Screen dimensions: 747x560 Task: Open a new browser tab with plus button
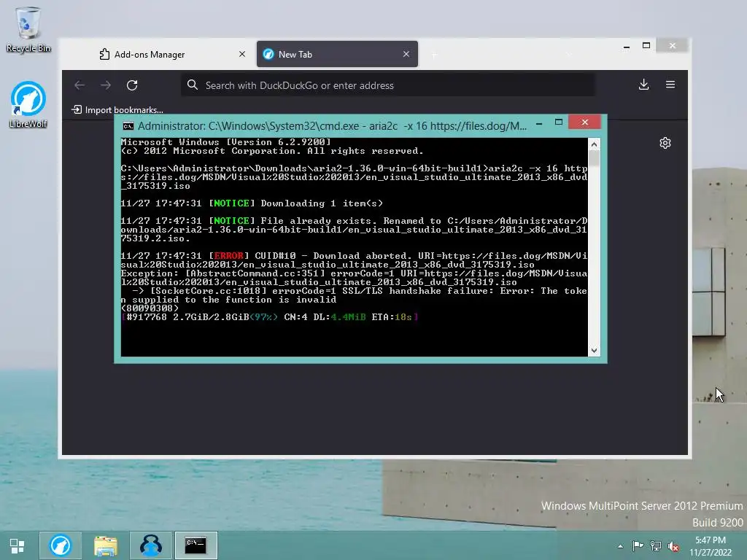click(434, 55)
